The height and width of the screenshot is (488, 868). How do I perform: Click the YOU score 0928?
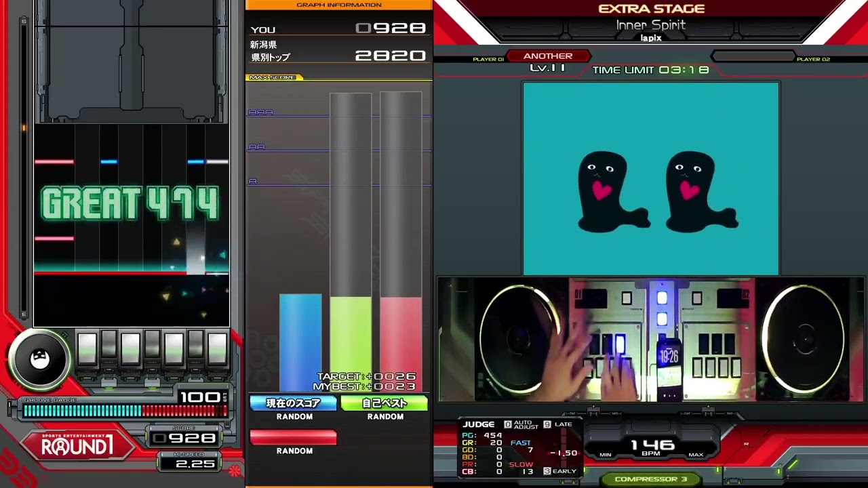tap(391, 28)
